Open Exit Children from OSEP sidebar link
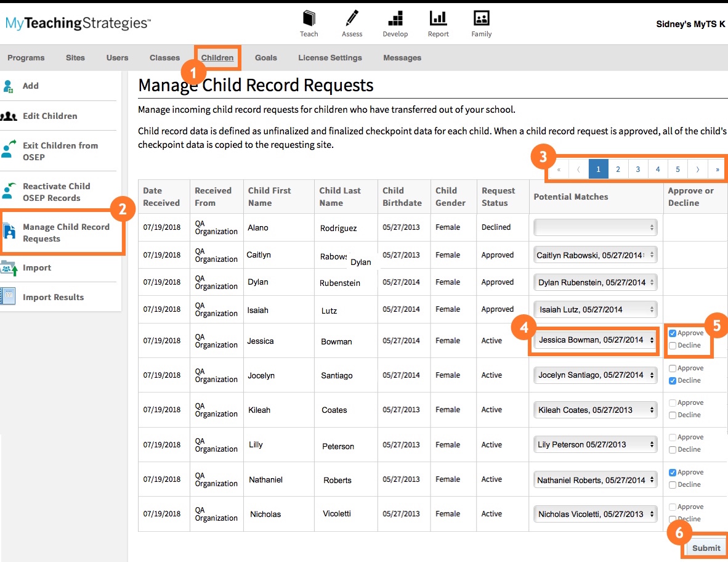Image resolution: width=728 pixels, height=562 pixels. click(60, 151)
